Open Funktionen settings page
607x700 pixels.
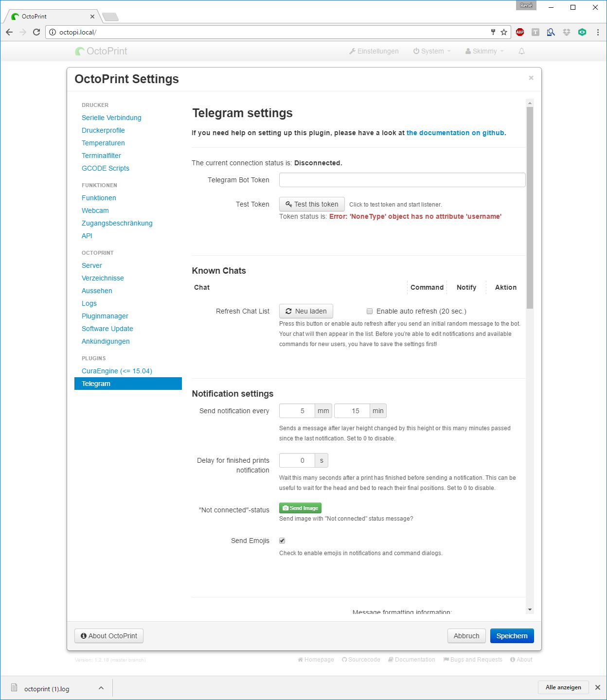click(99, 198)
